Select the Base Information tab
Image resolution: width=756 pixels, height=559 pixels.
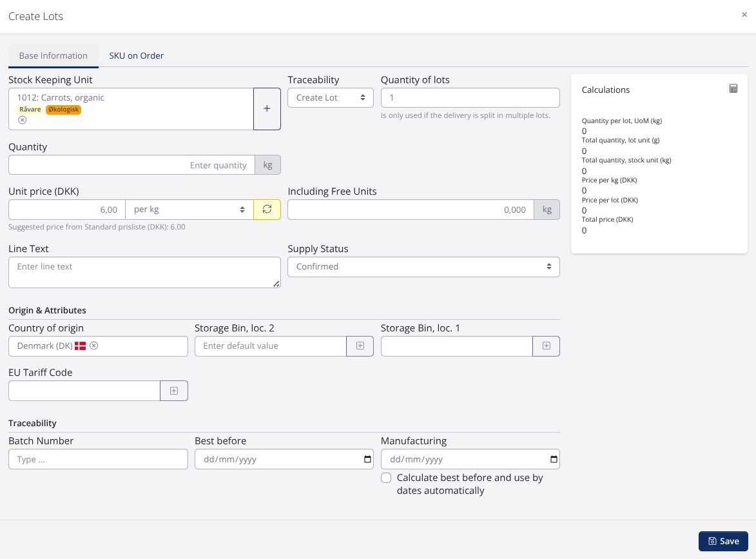[x=53, y=55]
